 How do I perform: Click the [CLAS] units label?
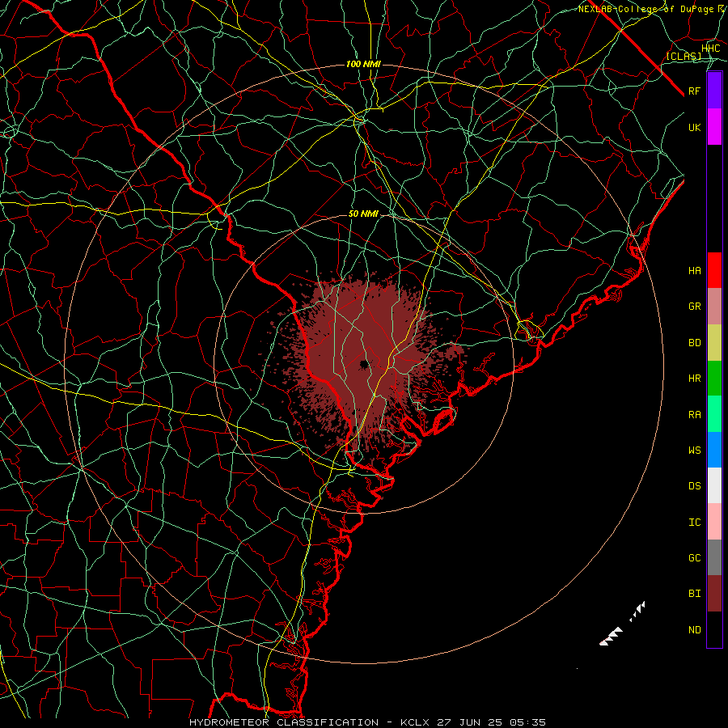coord(684,57)
